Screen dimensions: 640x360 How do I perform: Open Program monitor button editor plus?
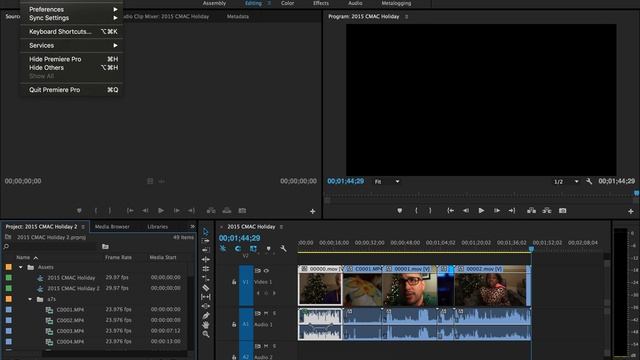[x=631, y=211]
